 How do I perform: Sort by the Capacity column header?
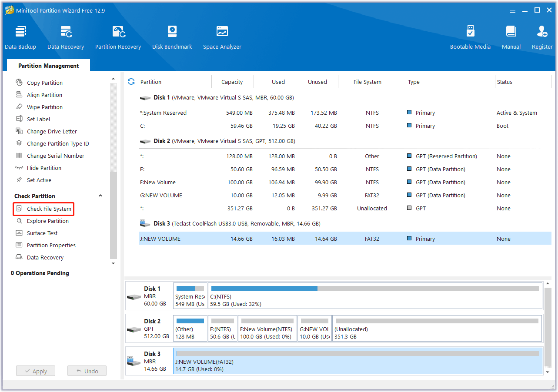[232, 82]
